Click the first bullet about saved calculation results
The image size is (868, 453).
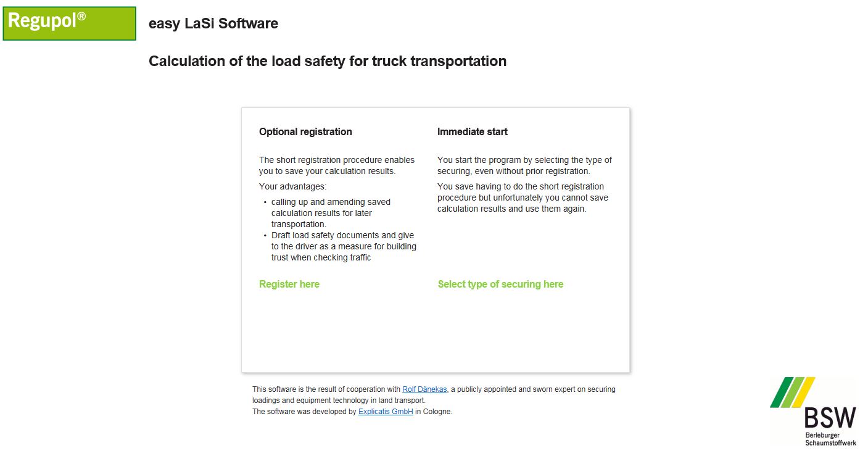click(x=333, y=213)
